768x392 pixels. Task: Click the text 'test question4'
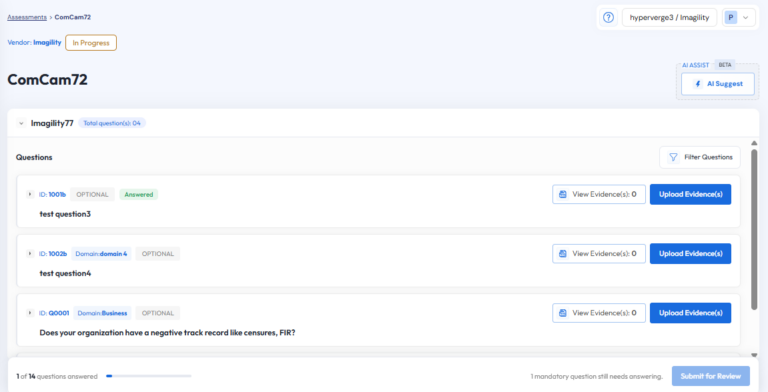[65, 273]
